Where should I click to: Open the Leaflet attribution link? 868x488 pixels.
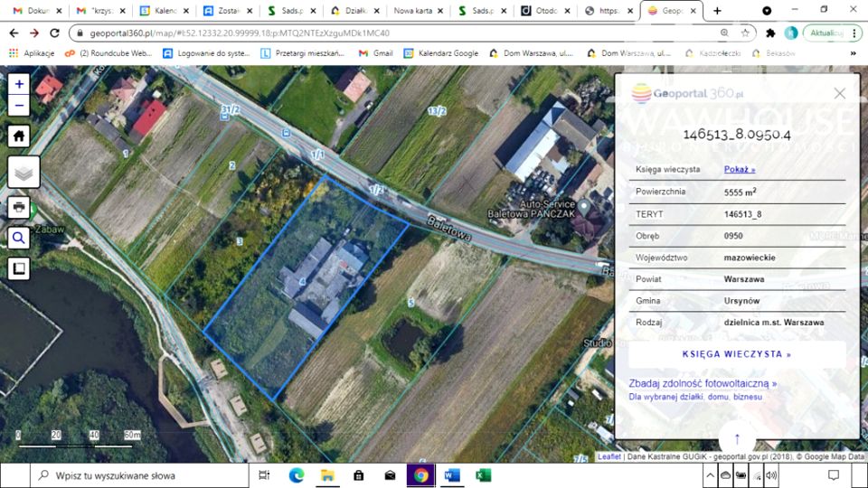(x=609, y=456)
